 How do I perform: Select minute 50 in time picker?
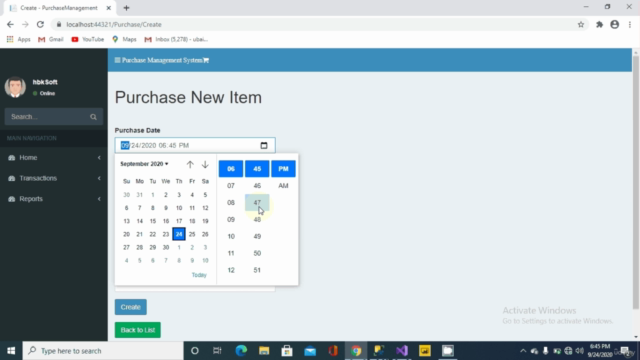pos(257,253)
